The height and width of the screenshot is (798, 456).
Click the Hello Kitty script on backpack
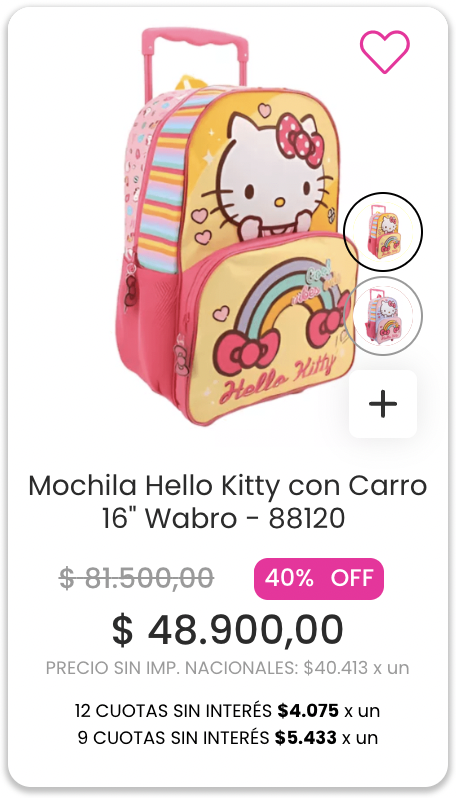click(277, 381)
